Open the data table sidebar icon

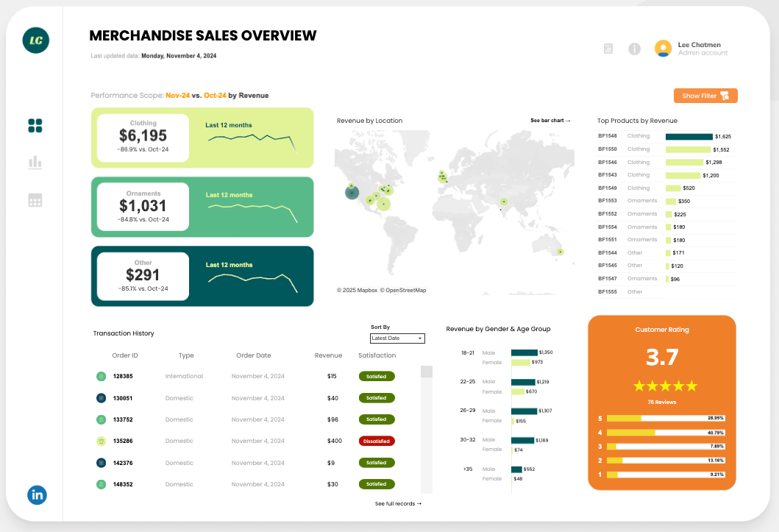[35, 199]
